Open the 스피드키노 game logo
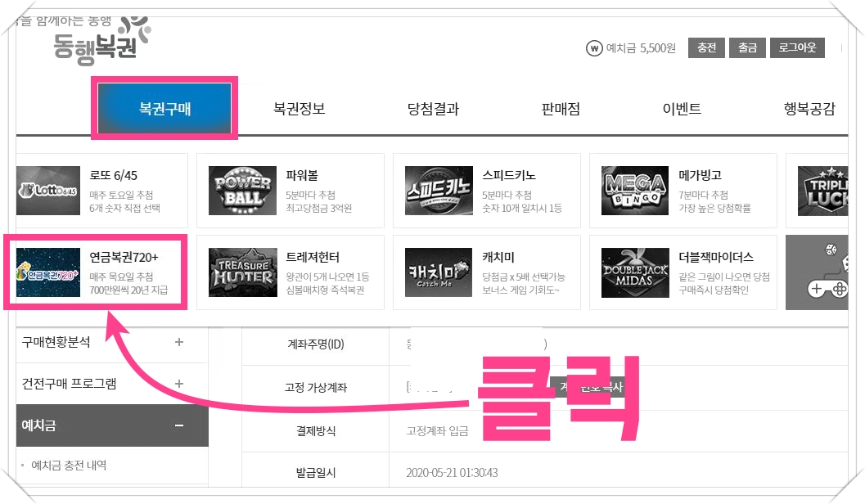865x504 pixels. click(x=439, y=191)
